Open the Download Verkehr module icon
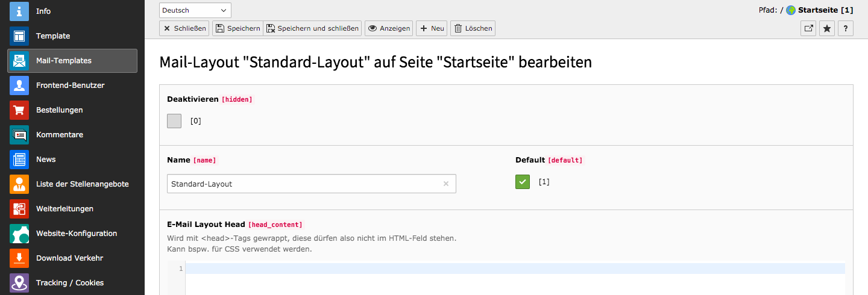868x295 pixels. tap(19, 258)
